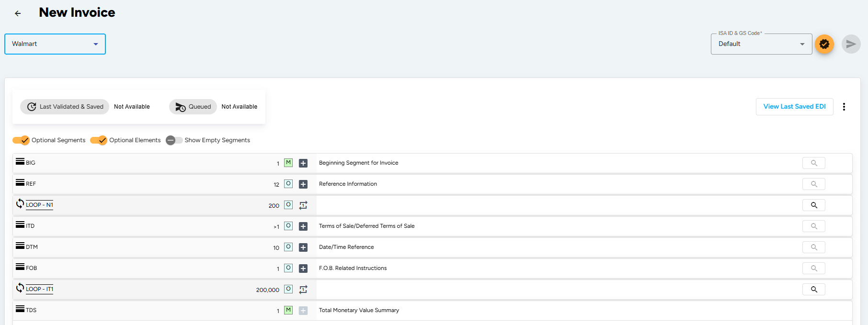
Task: Select 'F.O.B. Related Instructions' text
Action: click(x=353, y=268)
